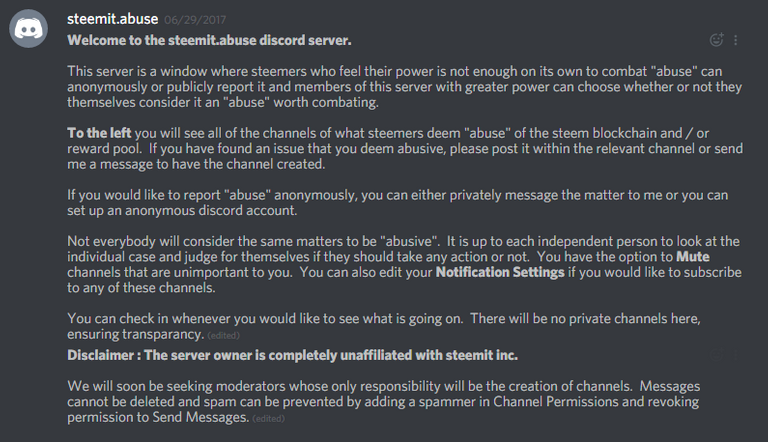Click the bold 'Notification Settings' text
This screenshot has height=442, width=768.
coord(500,272)
